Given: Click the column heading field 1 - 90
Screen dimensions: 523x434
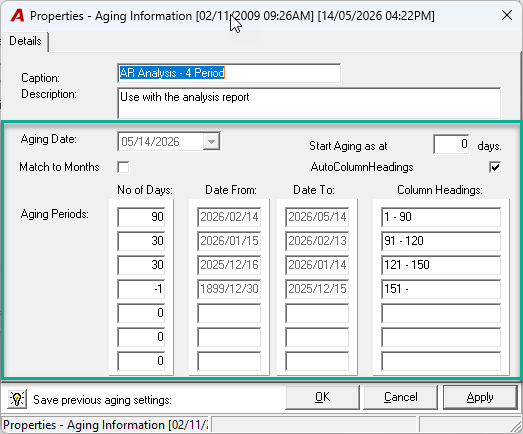Looking at the screenshot, I should coord(441,217).
